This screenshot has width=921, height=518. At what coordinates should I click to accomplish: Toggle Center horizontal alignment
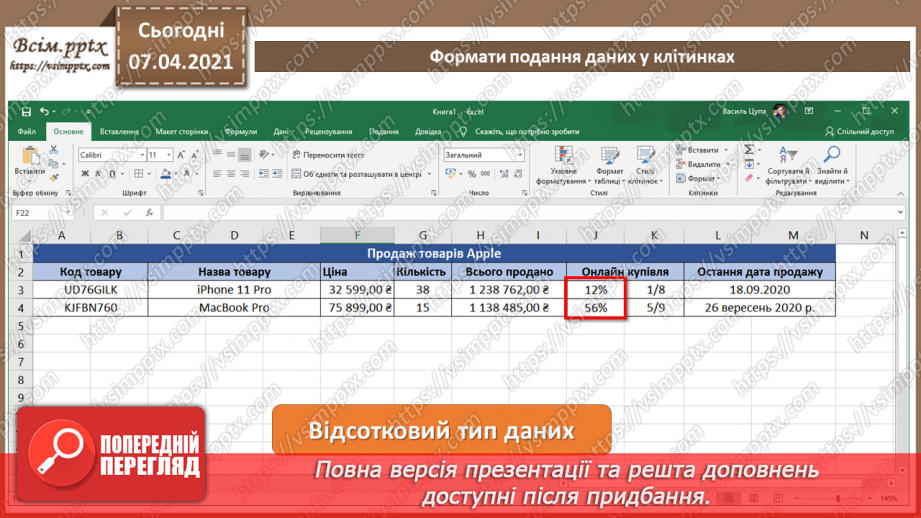231,174
